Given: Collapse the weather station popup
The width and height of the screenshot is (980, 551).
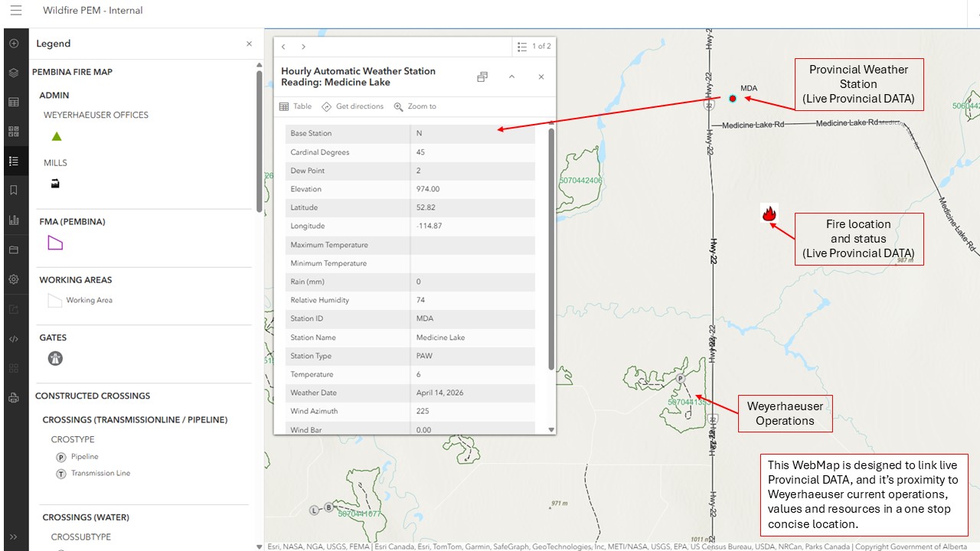Looking at the screenshot, I should point(511,77).
